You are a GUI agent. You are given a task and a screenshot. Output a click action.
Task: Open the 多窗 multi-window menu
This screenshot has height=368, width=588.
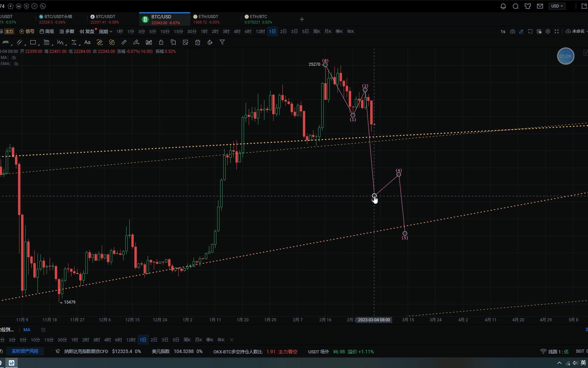click(67, 31)
